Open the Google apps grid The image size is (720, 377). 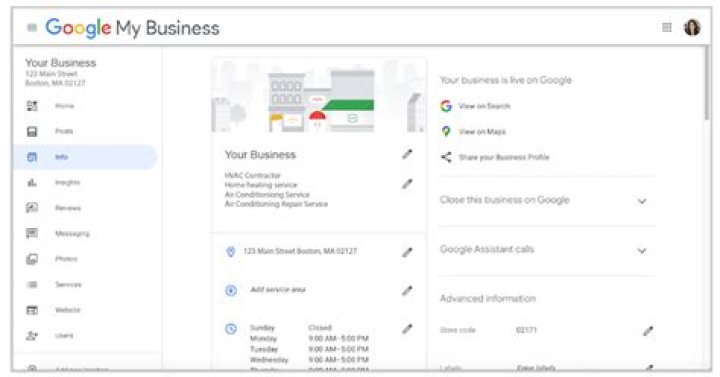tap(667, 28)
